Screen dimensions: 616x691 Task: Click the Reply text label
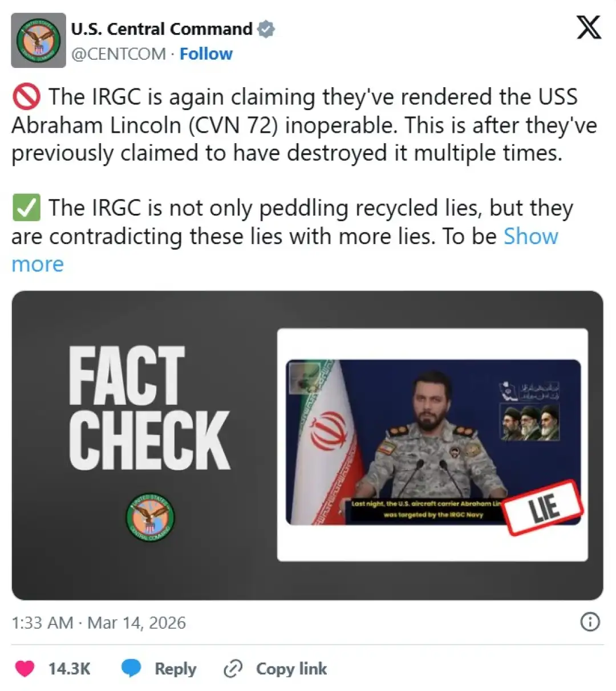pos(175,668)
